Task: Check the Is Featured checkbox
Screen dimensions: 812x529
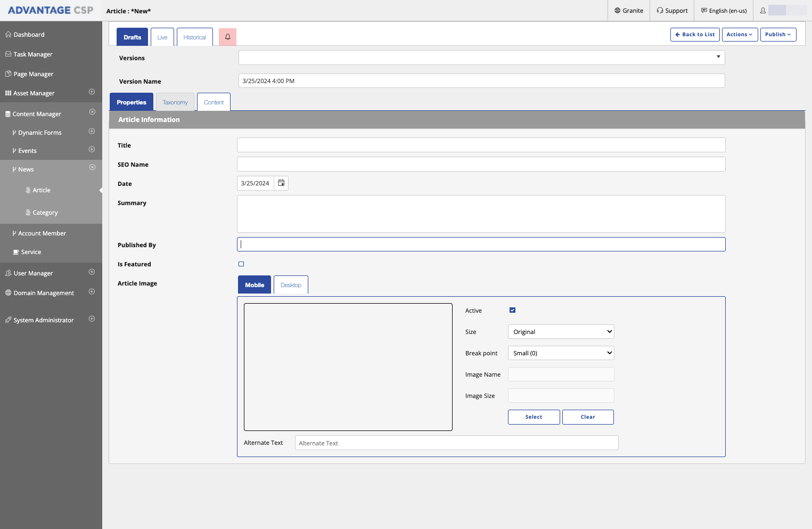Action: pos(241,264)
